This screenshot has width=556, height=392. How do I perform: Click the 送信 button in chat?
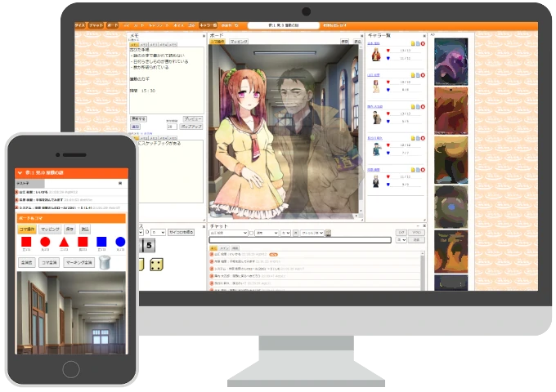(416, 240)
